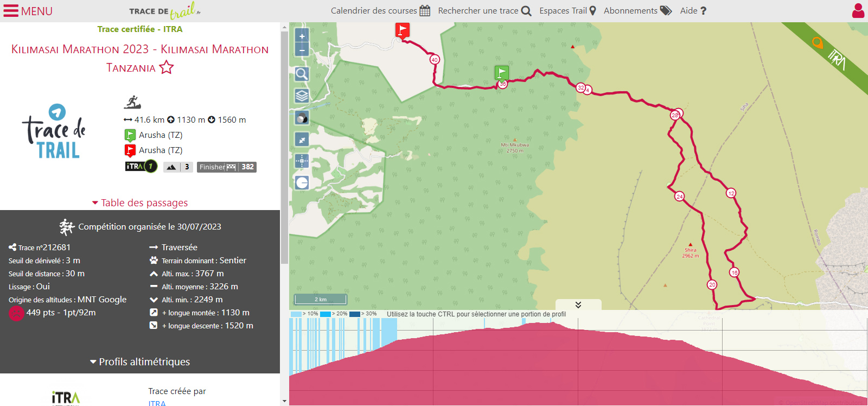Click the green start flag marker
868x406 pixels.
501,73
